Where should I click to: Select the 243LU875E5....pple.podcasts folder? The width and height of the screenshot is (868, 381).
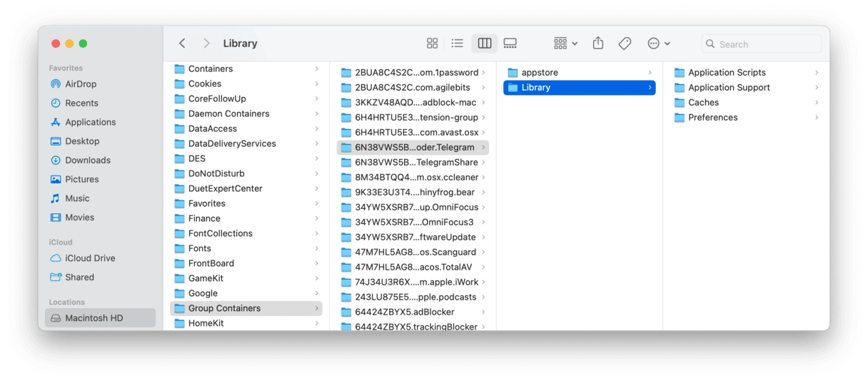[x=413, y=298]
